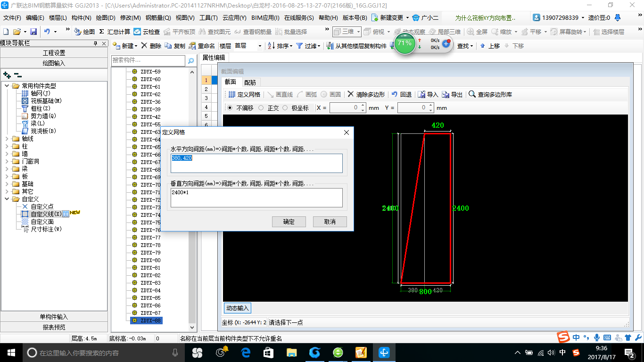Collapse 常用构件类型 tree node

7,86
